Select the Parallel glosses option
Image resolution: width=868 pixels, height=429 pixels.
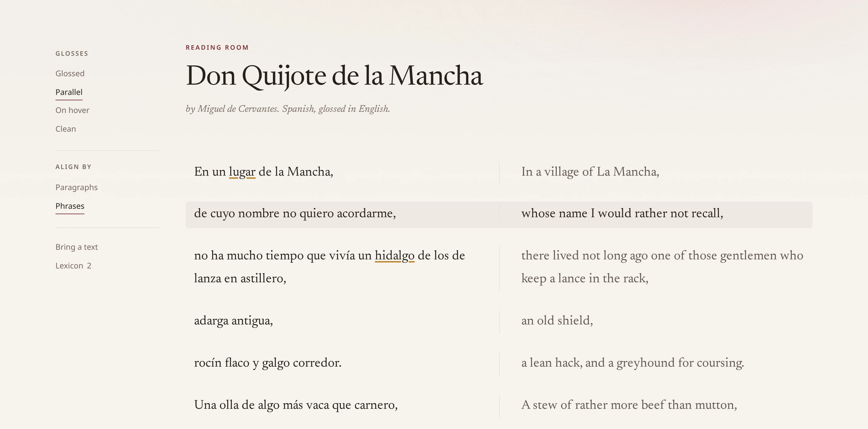click(x=69, y=92)
